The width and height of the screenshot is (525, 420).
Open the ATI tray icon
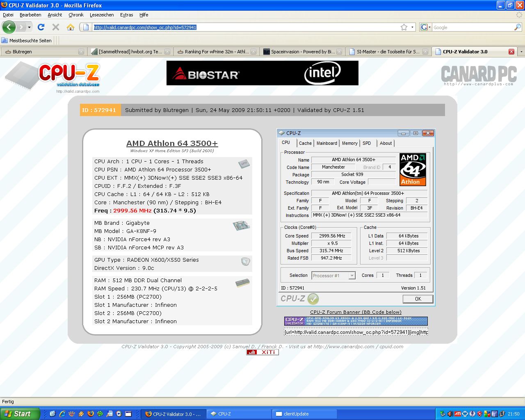coord(457,414)
